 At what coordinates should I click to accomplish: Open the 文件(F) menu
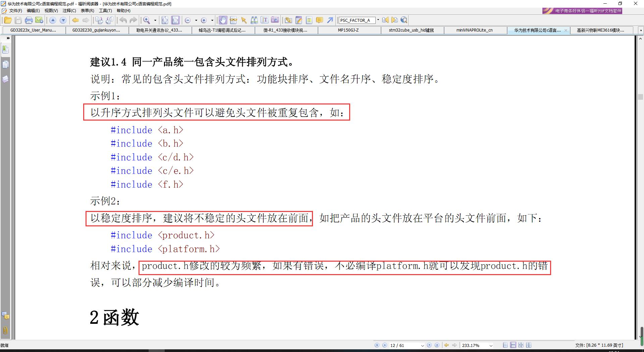pos(15,11)
